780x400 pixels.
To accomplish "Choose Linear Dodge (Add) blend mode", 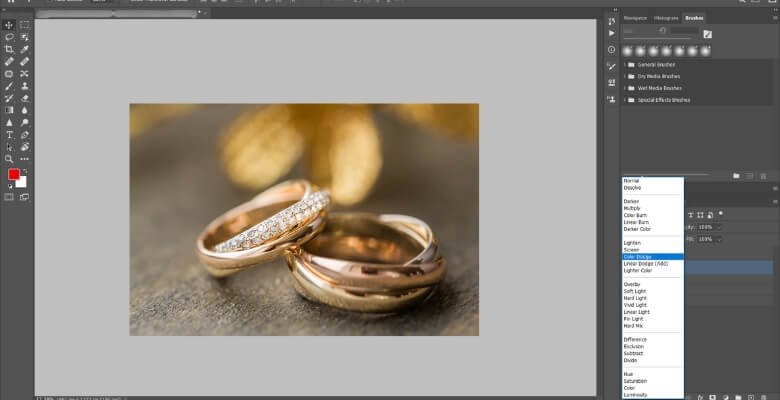I will click(x=653, y=264).
